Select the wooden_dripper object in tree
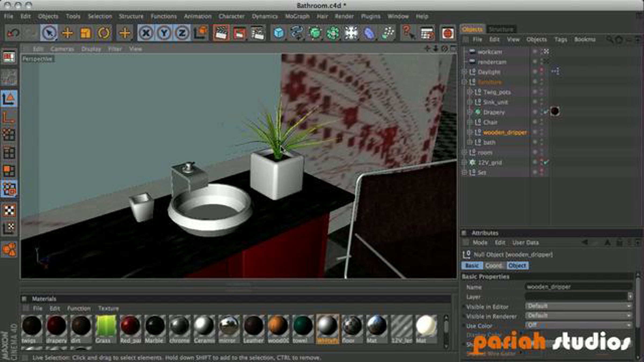Screen dimensions: 644x362 (x=505, y=132)
